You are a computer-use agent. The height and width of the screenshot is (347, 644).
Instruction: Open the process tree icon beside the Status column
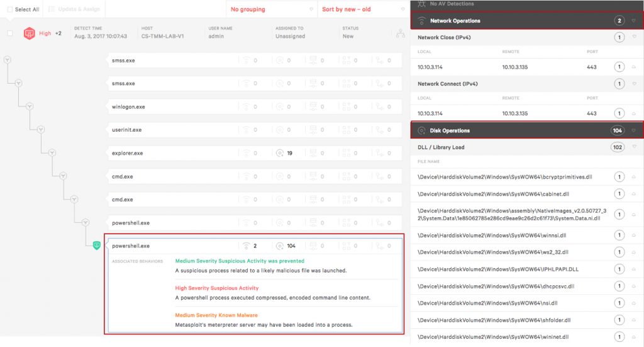coord(400,33)
